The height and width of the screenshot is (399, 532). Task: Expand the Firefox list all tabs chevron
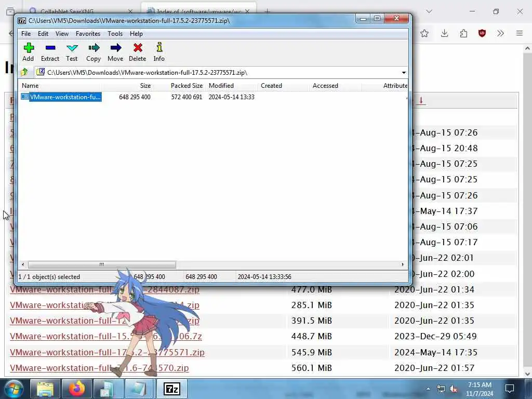(429, 11)
